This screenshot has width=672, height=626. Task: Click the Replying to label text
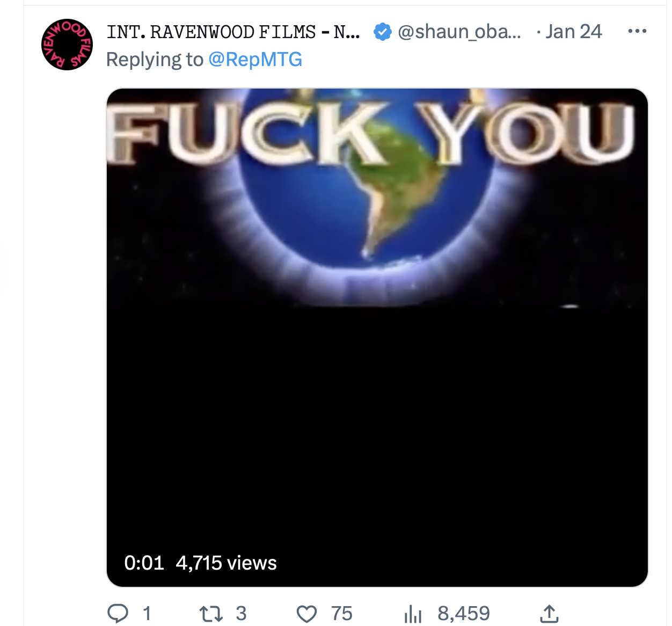point(155,60)
